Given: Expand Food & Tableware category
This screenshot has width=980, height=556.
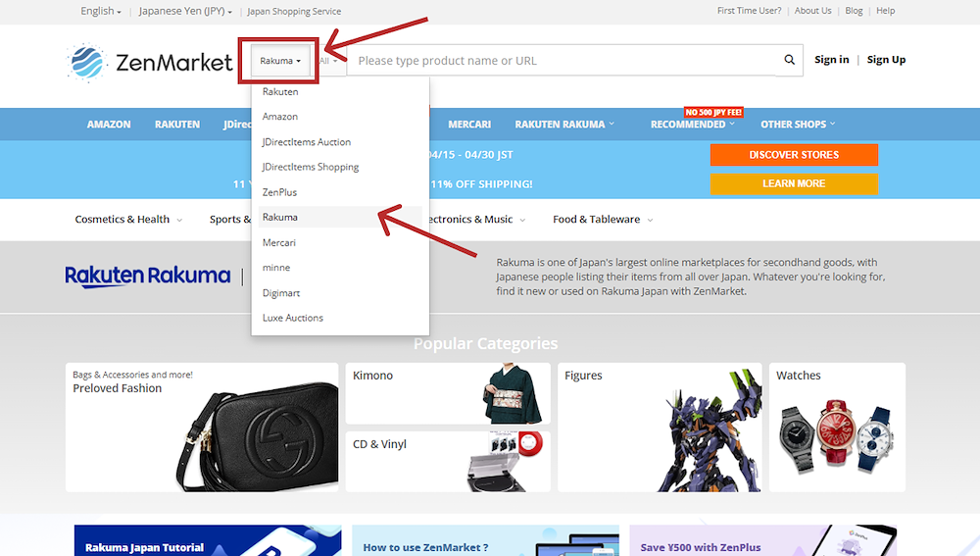Looking at the screenshot, I should [603, 220].
